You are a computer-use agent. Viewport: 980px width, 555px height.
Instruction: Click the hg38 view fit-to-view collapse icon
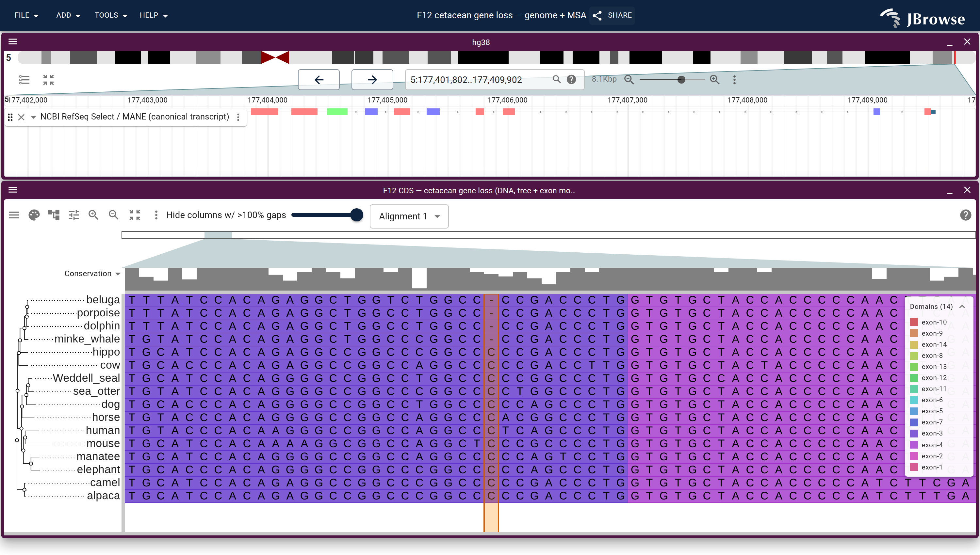48,80
